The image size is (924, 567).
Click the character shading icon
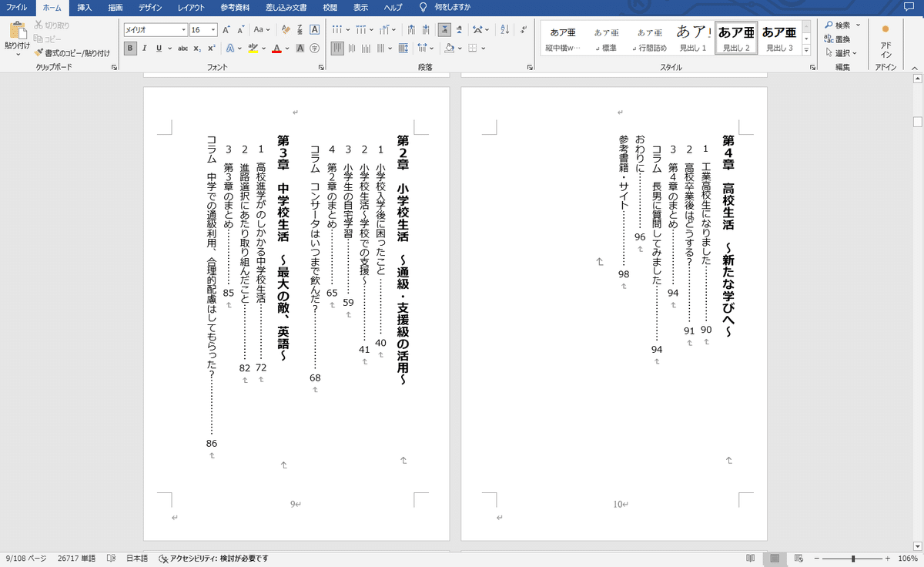point(300,48)
